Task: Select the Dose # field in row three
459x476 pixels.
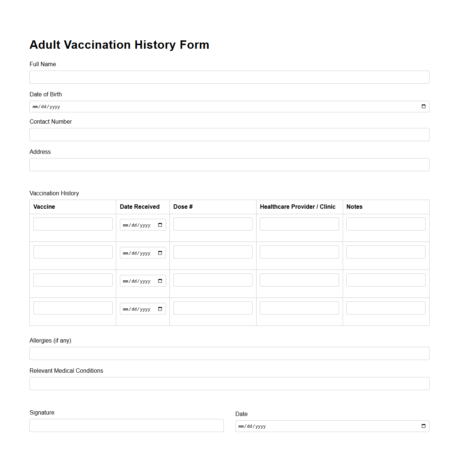Action: point(213,280)
